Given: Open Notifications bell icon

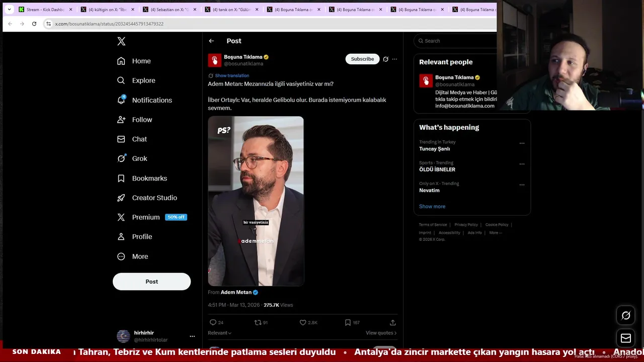Looking at the screenshot, I should click(x=121, y=100).
